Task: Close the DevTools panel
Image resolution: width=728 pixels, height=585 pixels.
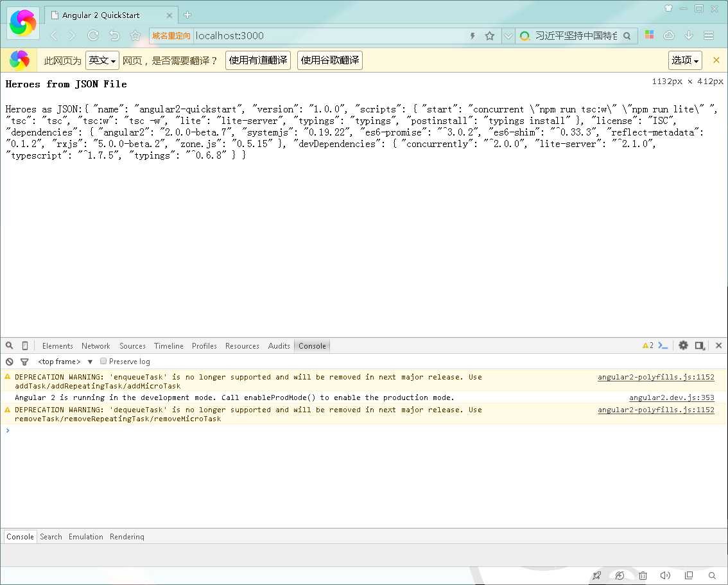Action: 719,345
